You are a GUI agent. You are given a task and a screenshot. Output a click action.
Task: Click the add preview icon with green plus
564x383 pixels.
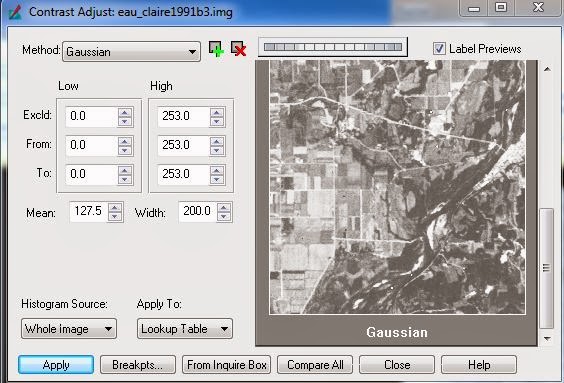point(216,49)
